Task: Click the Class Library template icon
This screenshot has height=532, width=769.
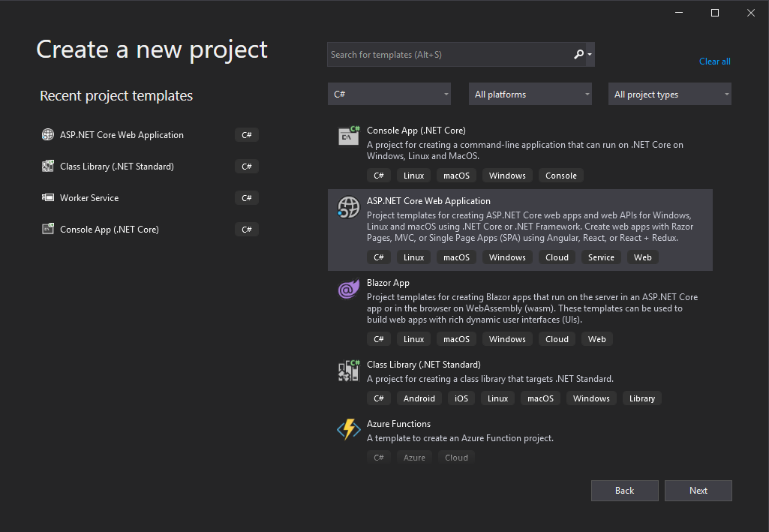Action: tap(348, 370)
